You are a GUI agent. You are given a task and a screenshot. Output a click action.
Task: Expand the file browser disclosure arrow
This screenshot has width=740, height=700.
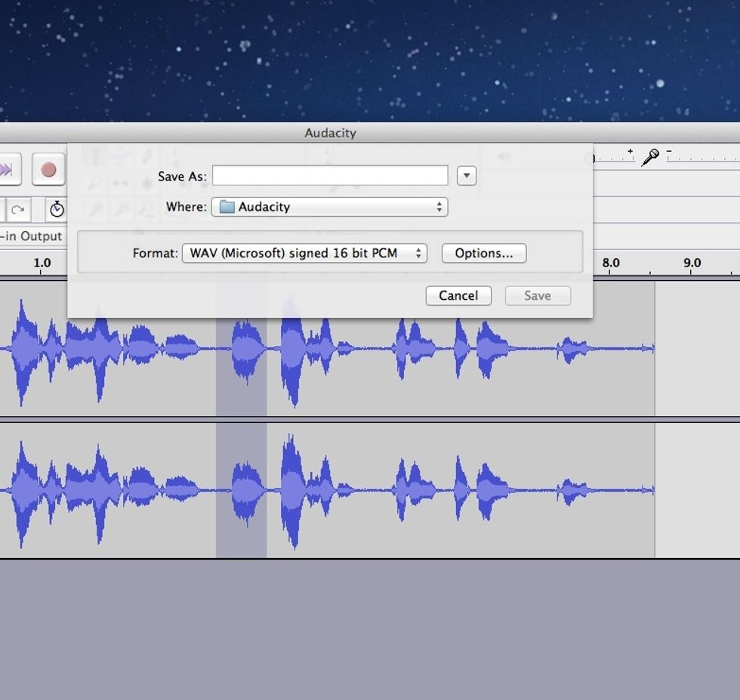[x=467, y=176]
